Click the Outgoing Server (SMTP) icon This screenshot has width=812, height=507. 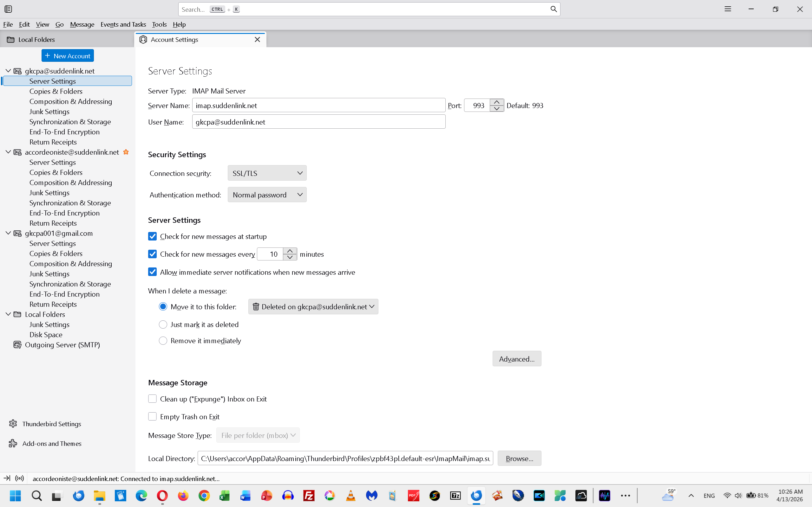pyautogui.click(x=17, y=345)
